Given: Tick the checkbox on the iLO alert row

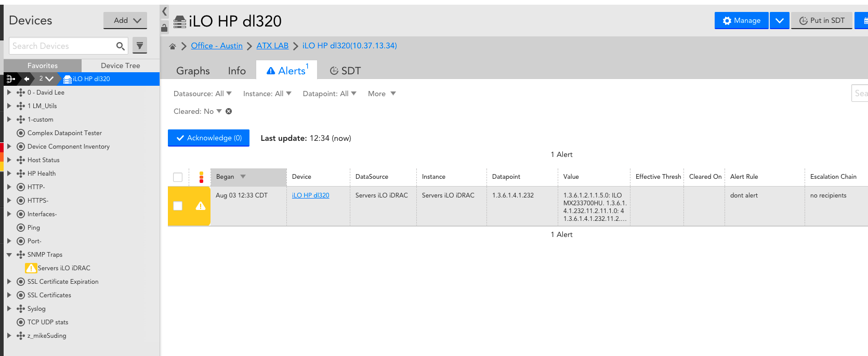Looking at the screenshot, I should click(x=178, y=206).
